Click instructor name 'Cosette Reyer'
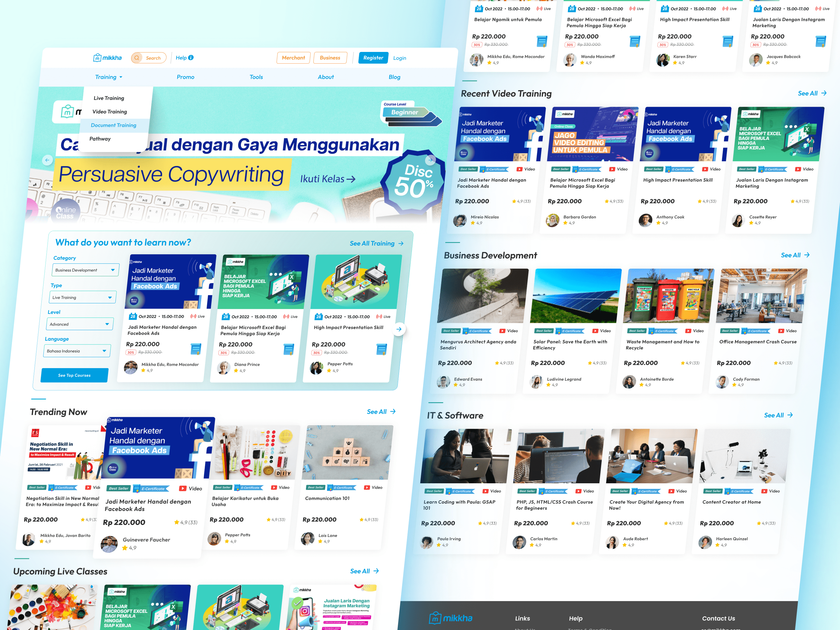This screenshot has height=630, width=840. click(x=763, y=217)
